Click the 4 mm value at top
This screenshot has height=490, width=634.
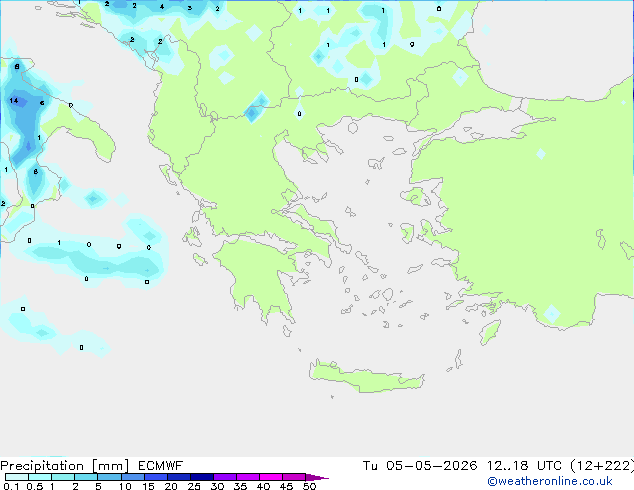pos(162,6)
